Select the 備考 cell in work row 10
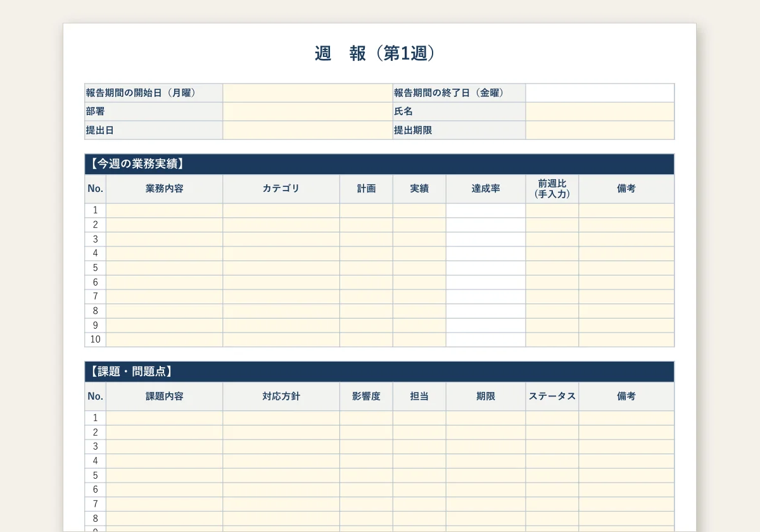760x532 pixels. point(626,339)
